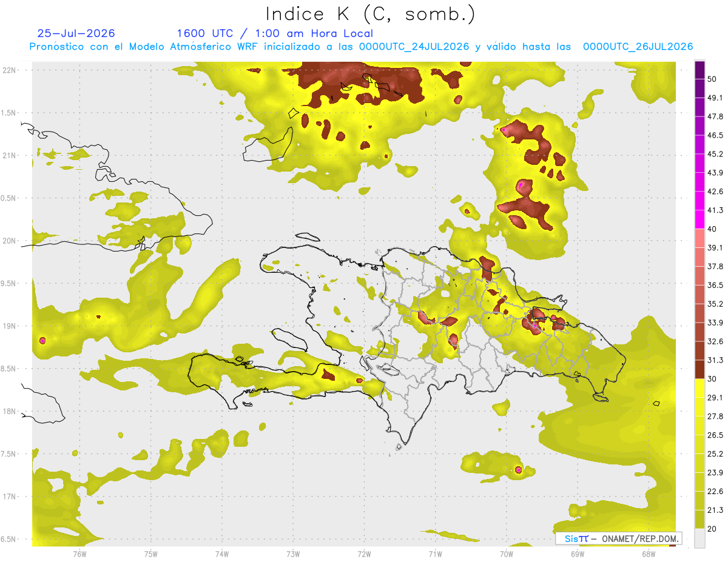Click the '76W' longitude label
728x562 pixels.
(x=79, y=555)
